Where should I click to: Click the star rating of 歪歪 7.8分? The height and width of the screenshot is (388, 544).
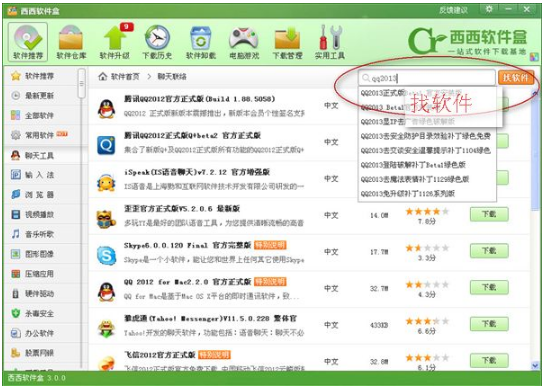(x=427, y=211)
